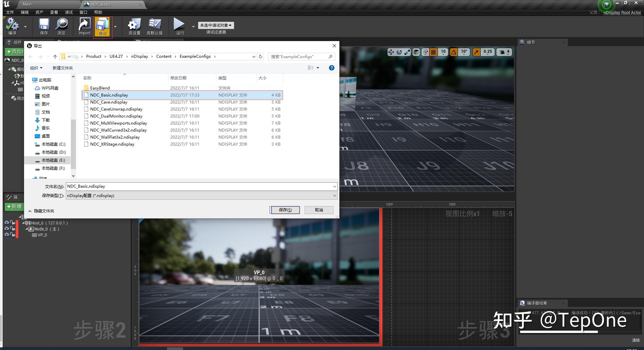Toggle visibility eye icon next to Host_0
This screenshot has width=644, height=350.
(x=7, y=223)
